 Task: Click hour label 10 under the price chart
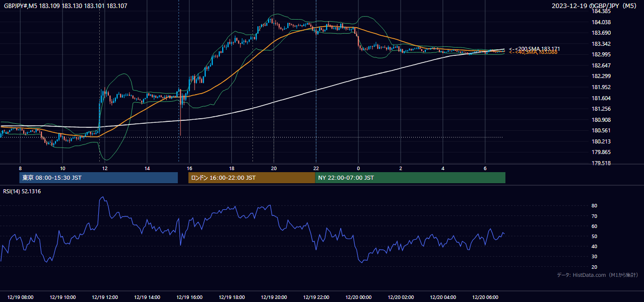tap(62, 168)
